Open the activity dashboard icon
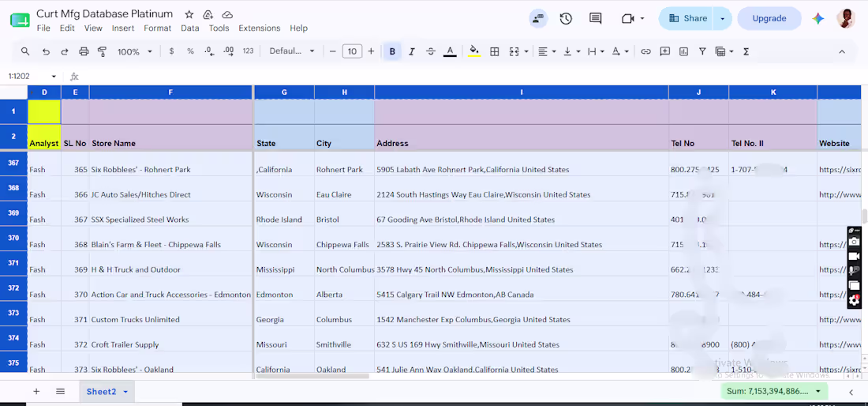Screen dimensions: 868x406 point(537,18)
